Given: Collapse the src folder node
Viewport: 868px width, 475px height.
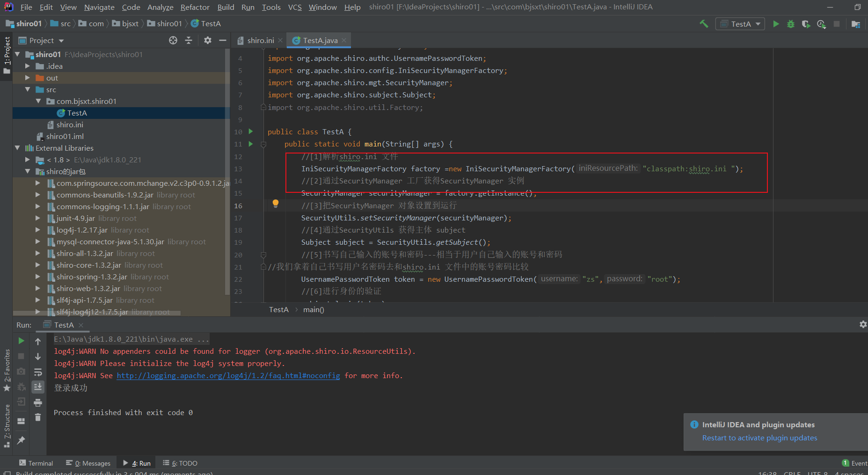Looking at the screenshot, I should click(28, 89).
